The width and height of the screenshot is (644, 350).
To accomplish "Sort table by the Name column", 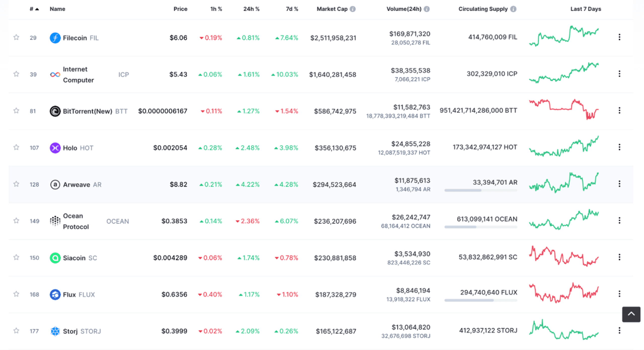I will pyautogui.click(x=57, y=9).
